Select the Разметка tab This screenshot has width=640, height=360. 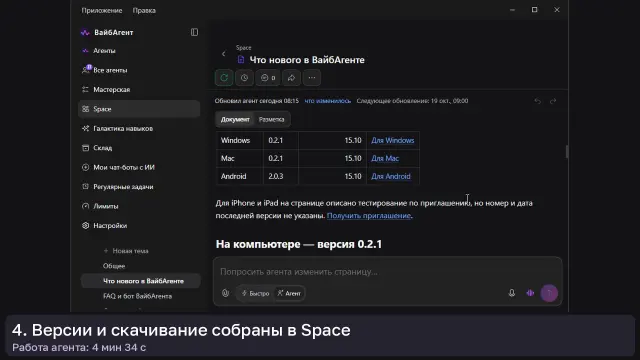[x=271, y=120]
